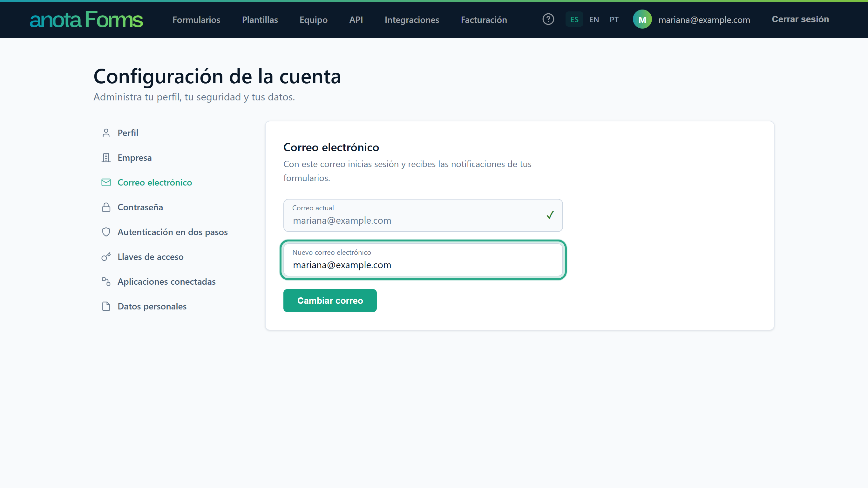Click the Correo electrónico envelope icon
The width and height of the screenshot is (868, 488).
[x=106, y=182]
